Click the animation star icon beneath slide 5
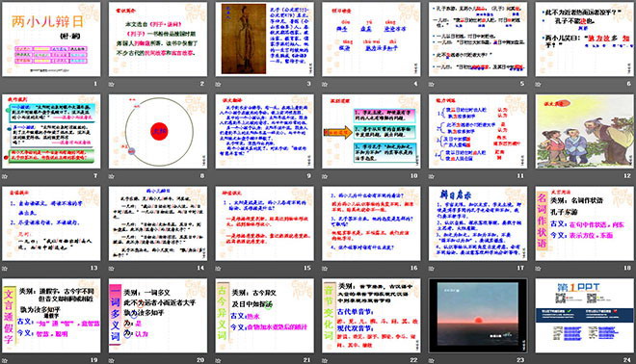 point(432,85)
